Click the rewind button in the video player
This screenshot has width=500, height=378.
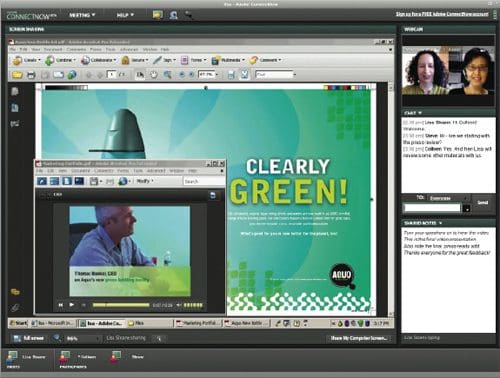pyautogui.click(x=61, y=305)
